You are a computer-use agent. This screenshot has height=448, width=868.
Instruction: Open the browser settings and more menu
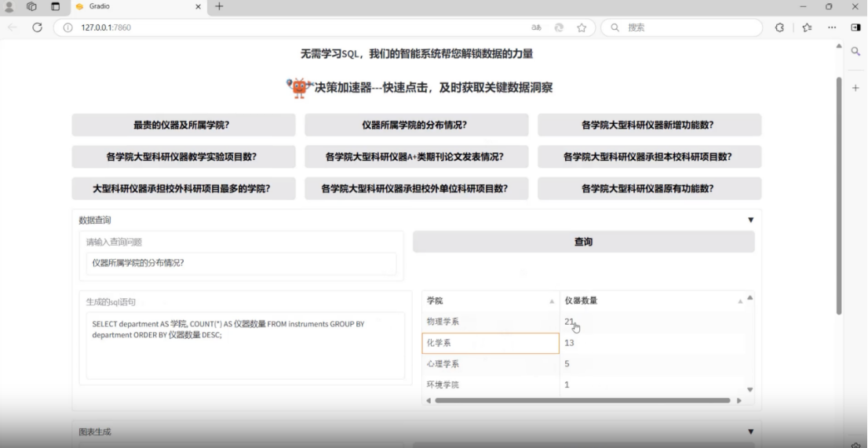[x=832, y=27]
